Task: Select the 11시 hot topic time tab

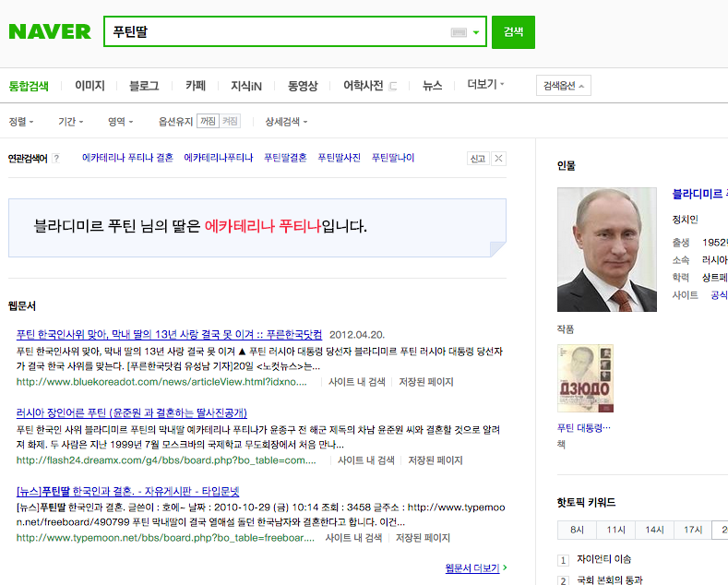Action: click(x=615, y=530)
